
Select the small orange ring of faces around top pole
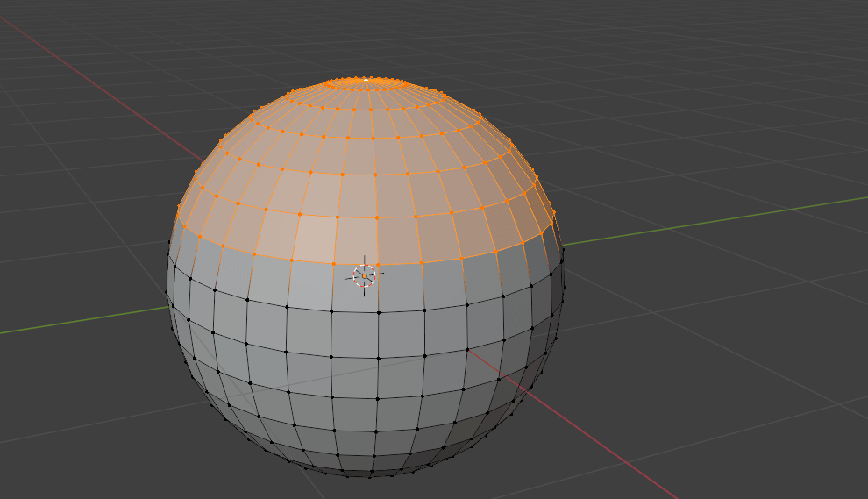pyautogui.click(x=368, y=86)
